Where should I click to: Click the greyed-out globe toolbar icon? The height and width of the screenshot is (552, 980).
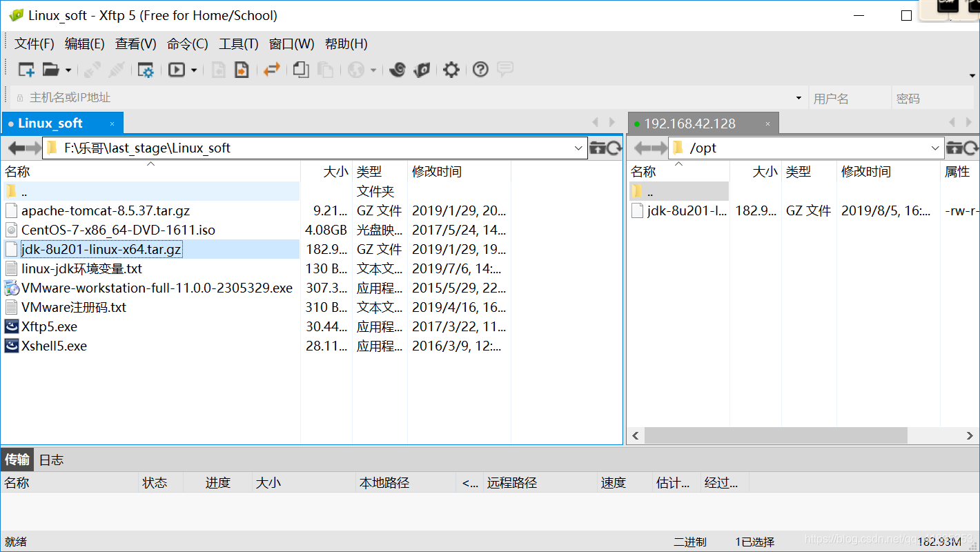click(355, 70)
